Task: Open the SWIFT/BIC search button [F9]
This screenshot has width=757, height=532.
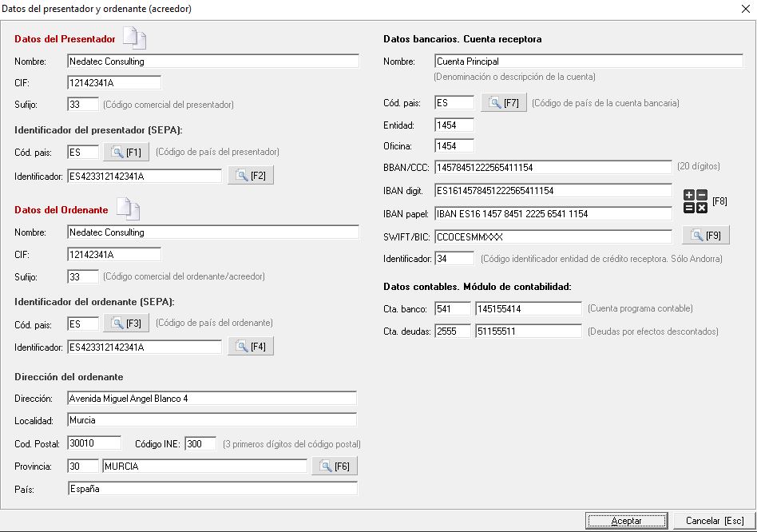Action: pyautogui.click(x=706, y=236)
